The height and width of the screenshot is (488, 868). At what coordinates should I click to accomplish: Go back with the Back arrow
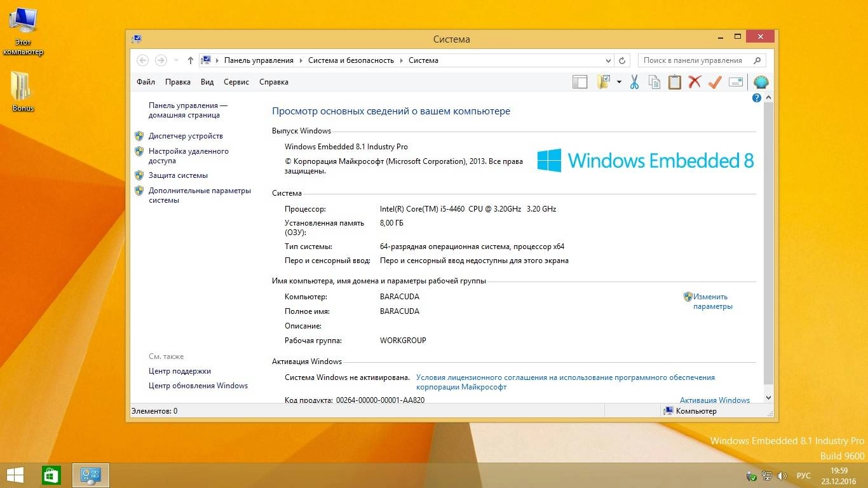click(143, 60)
